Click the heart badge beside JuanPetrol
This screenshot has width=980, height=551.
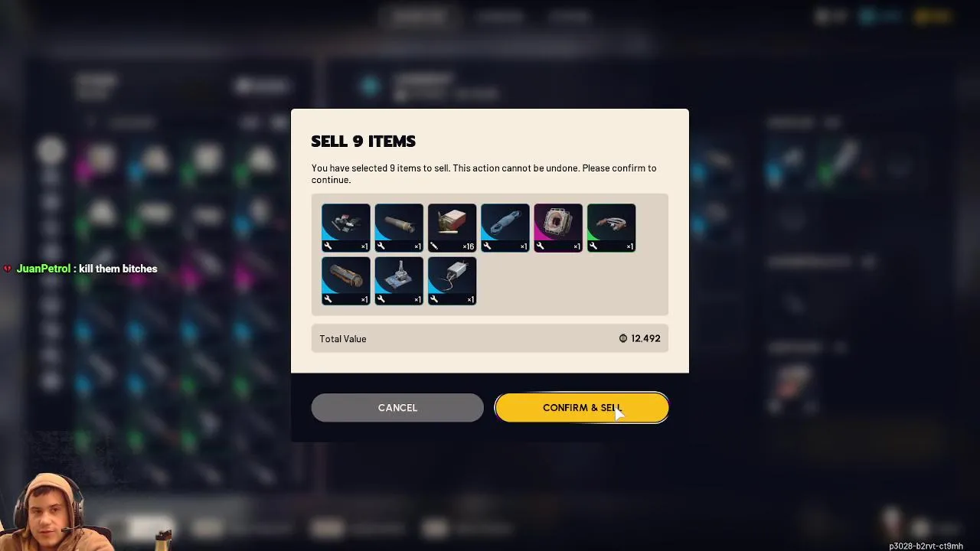8,269
